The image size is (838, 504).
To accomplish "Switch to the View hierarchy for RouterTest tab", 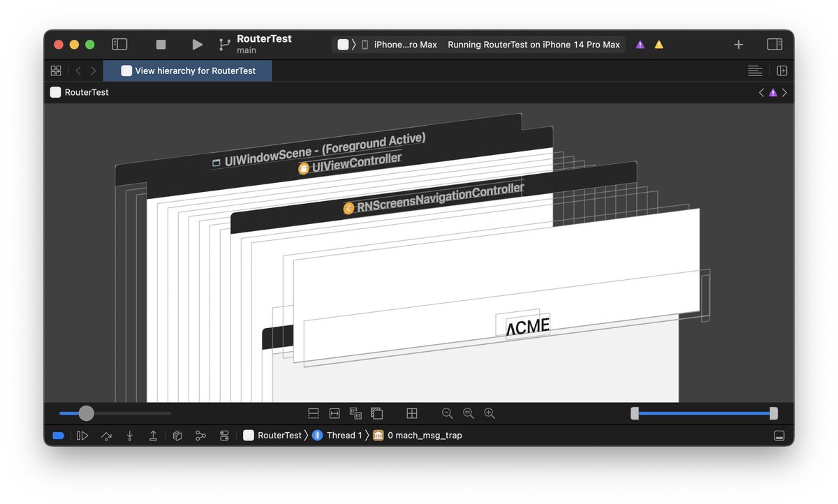I will [x=187, y=71].
